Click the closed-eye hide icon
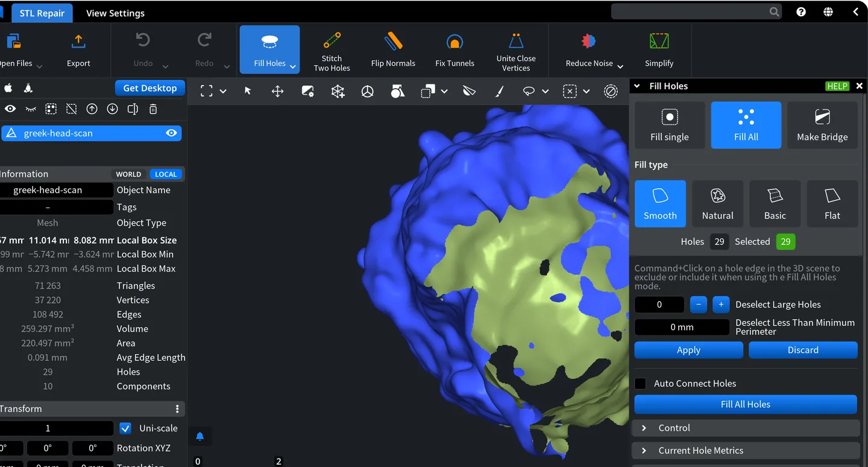This screenshot has width=868, height=467. [x=31, y=109]
